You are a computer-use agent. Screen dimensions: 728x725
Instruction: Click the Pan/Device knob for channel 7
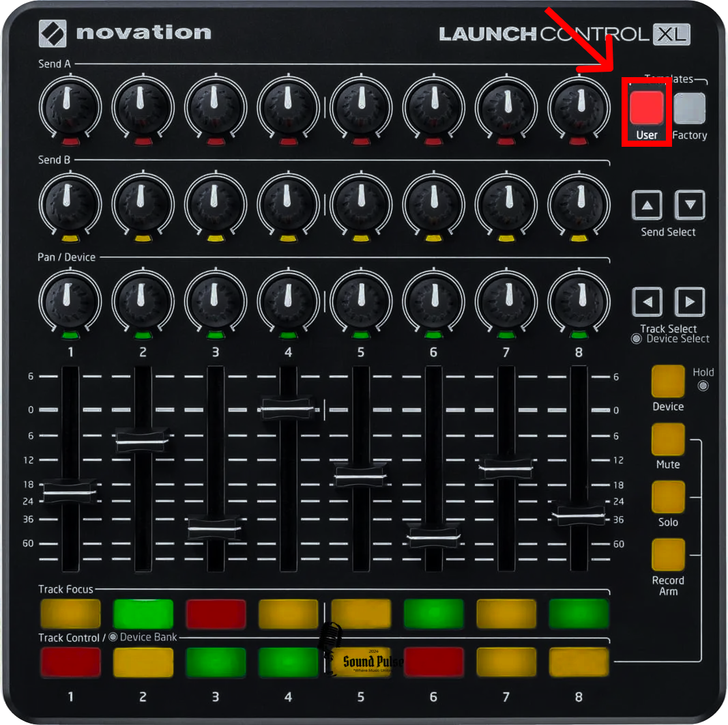[506, 302]
